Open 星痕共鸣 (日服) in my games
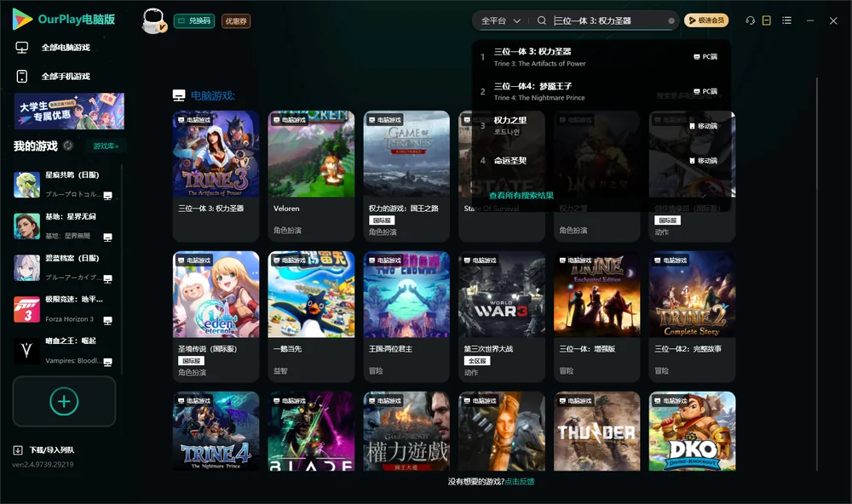The image size is (852, 504). pos(64,184)
